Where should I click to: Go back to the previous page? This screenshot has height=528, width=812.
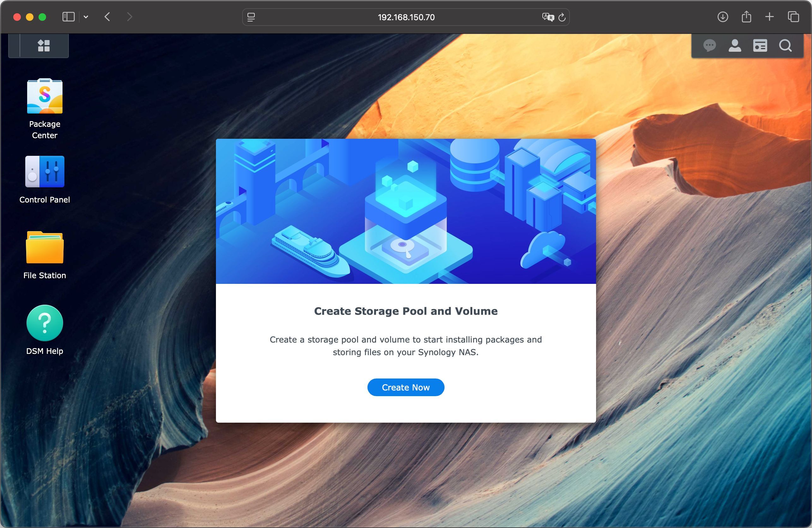(107, 17)
